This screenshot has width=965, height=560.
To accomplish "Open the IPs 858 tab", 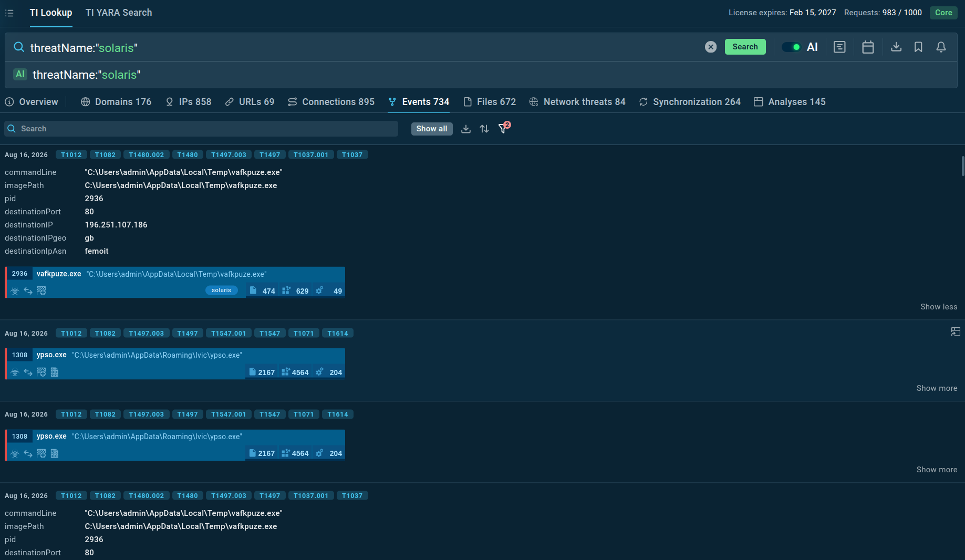I will point(188,102).
